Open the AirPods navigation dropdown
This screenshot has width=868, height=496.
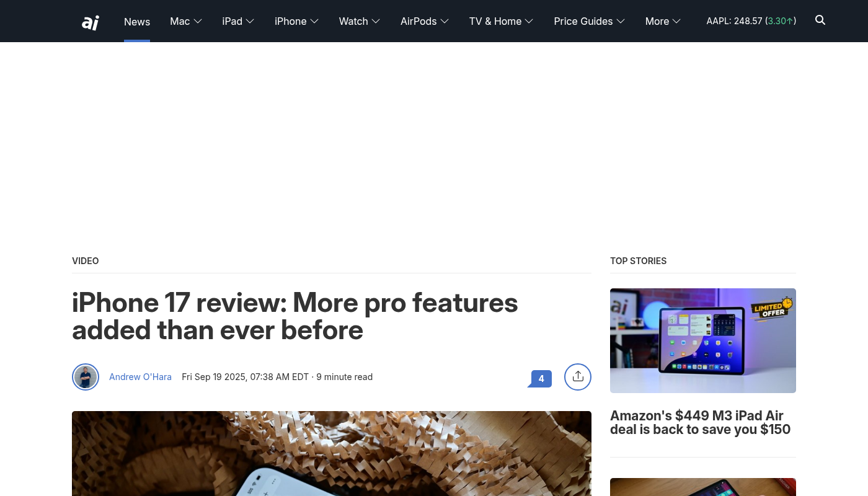424,21
